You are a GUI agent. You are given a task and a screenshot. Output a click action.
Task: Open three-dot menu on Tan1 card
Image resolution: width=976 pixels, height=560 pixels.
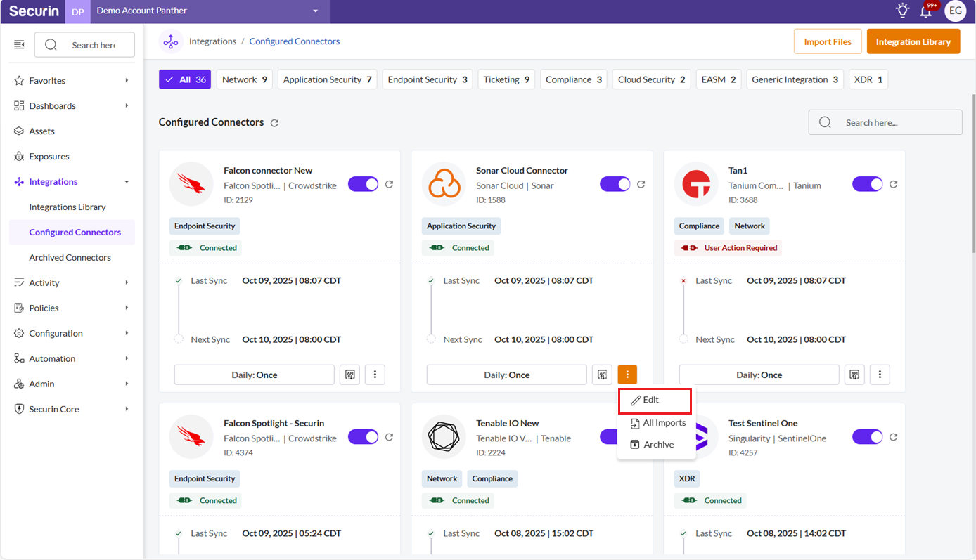[x=880, y=375]
